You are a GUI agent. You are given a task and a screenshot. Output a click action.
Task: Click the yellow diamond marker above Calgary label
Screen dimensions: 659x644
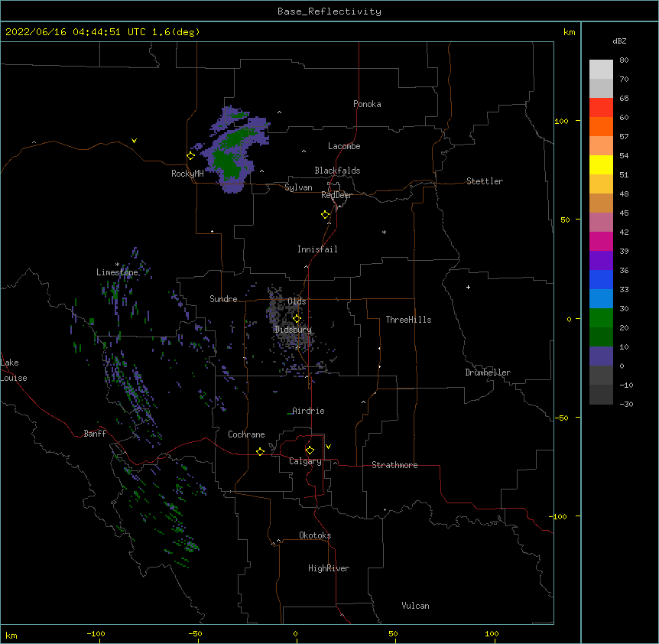coord(310,450)
